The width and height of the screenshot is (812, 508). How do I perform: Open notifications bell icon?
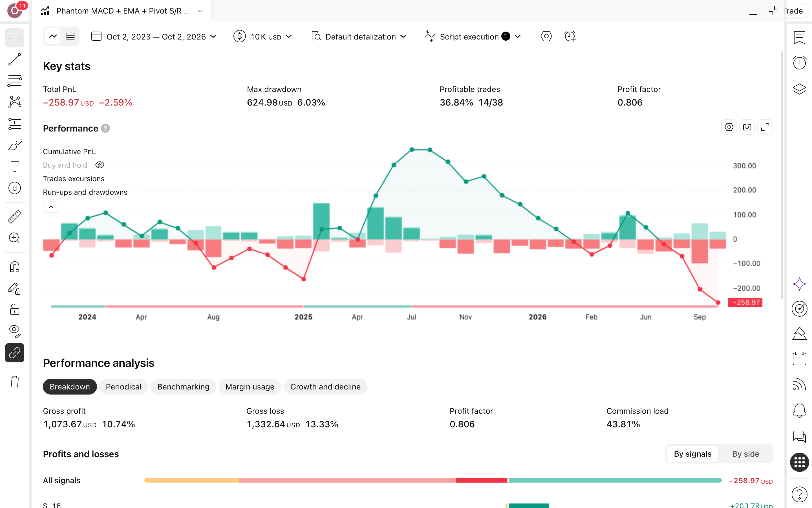(x=799, y=410)
